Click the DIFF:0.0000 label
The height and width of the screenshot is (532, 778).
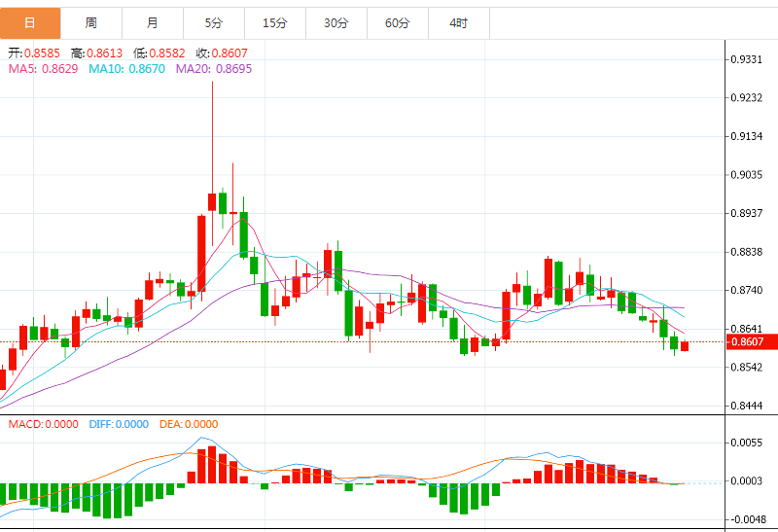(119, 424)
